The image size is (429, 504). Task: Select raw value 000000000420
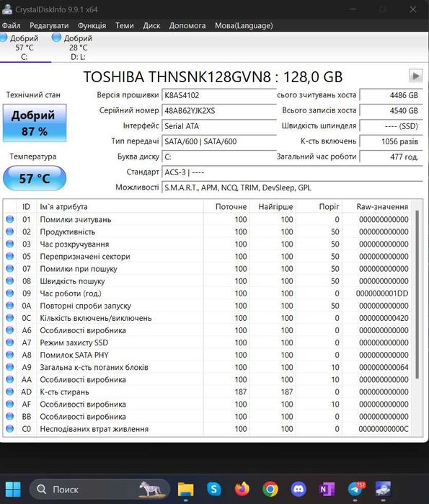coord(384,318)
